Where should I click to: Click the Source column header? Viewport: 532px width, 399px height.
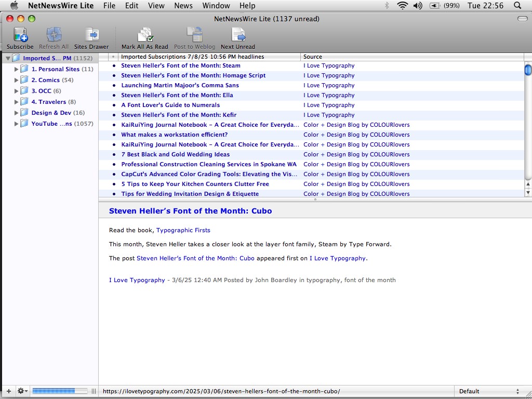point(412,57)
